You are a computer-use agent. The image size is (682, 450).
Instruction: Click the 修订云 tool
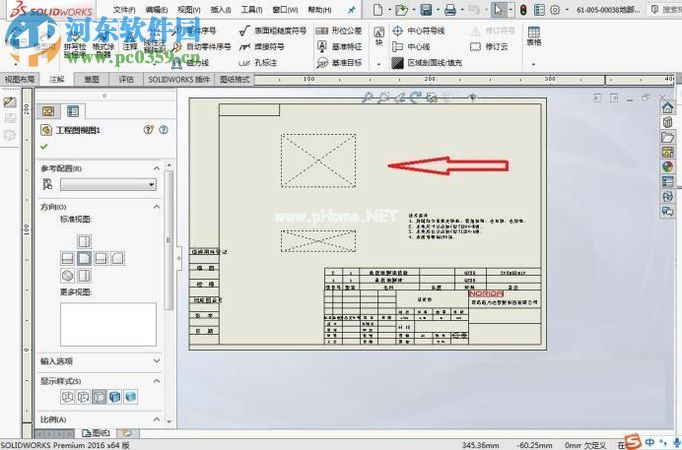[489, 47]
